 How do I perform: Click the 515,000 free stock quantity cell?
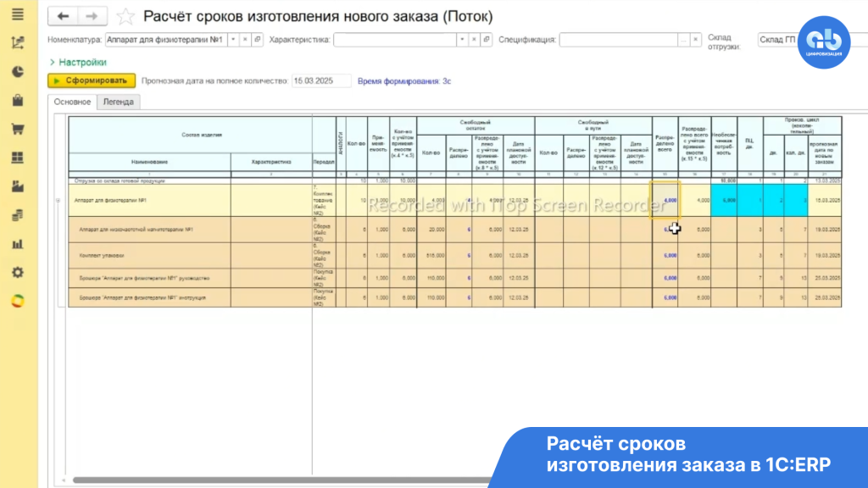[431, 256]
